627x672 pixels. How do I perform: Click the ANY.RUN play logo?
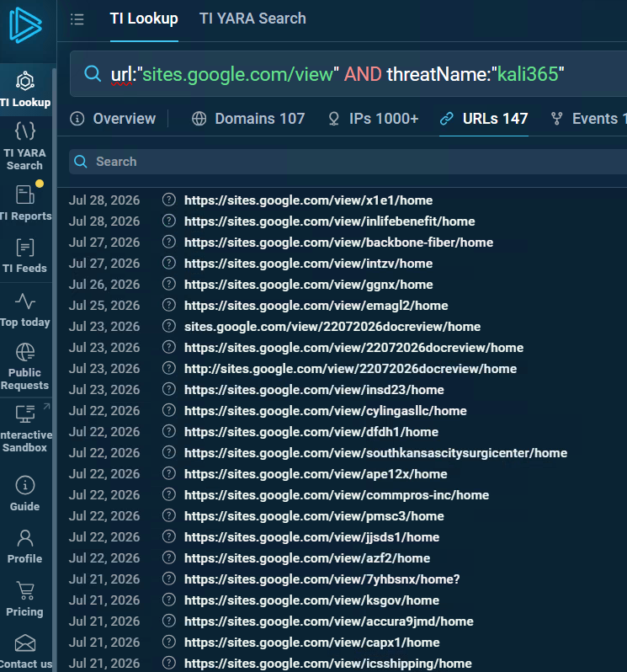click(25, 25)
